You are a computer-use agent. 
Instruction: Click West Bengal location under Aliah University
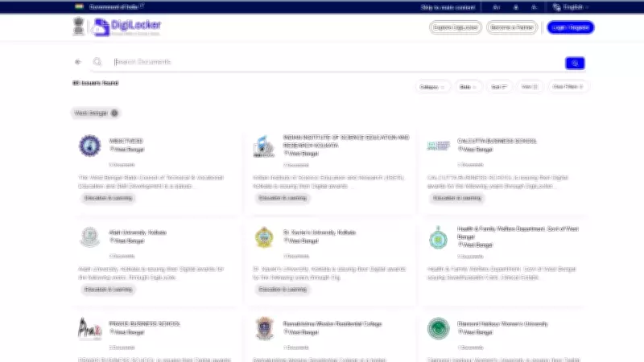[127, 241]
